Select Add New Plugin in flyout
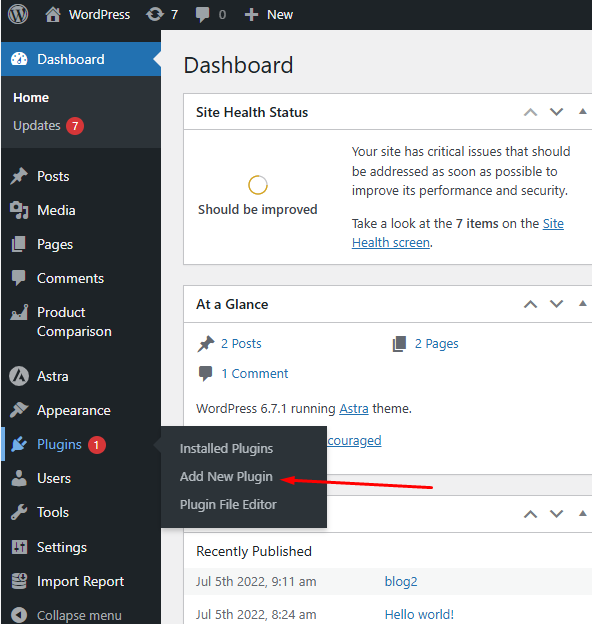 click(226, 476)
